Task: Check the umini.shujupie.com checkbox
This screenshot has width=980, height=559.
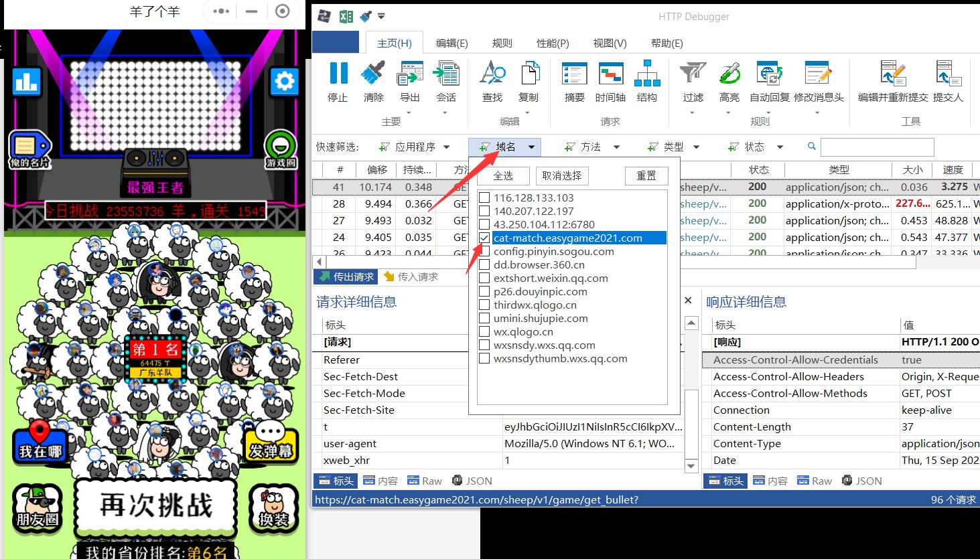Action: point(485,318)
